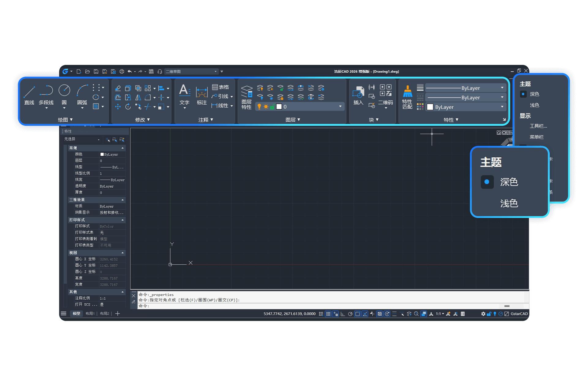The image size is (588, 386).
Task: Select 深色 radio in enlarged 主题 callout
Action: 487,182
